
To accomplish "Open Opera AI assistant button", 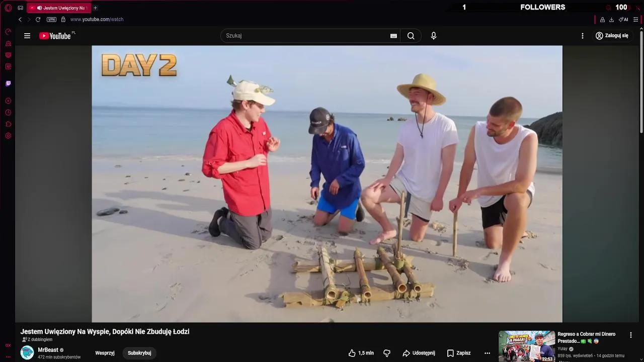I will point(623,20).
